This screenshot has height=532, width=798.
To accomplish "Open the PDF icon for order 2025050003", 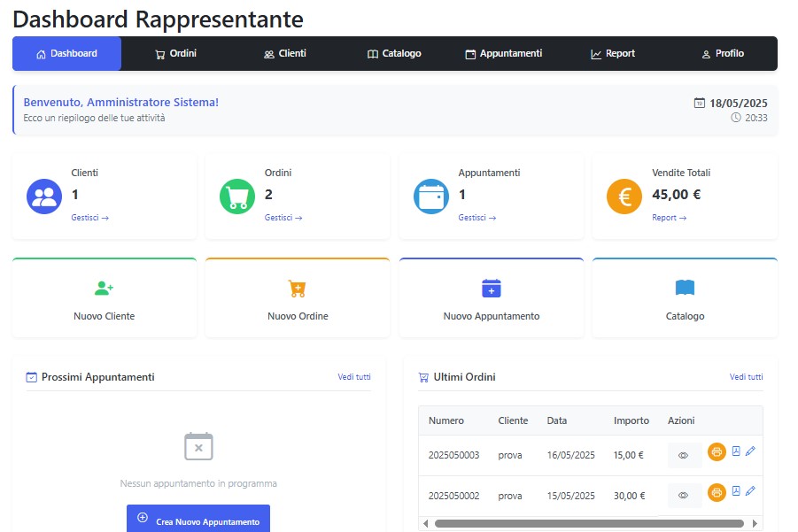I will click(736, 451).
